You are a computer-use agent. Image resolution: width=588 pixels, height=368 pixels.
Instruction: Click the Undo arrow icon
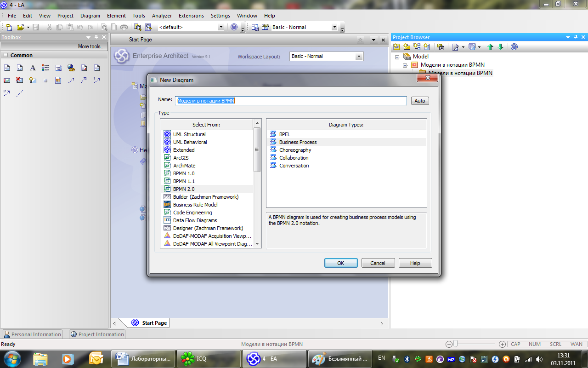coord(80,27)
